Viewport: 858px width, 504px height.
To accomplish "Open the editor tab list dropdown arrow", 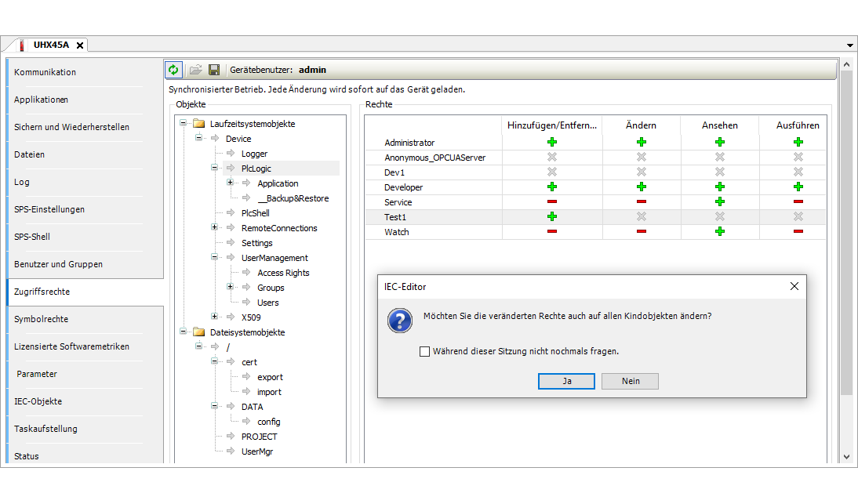I will tap(850, 46).
